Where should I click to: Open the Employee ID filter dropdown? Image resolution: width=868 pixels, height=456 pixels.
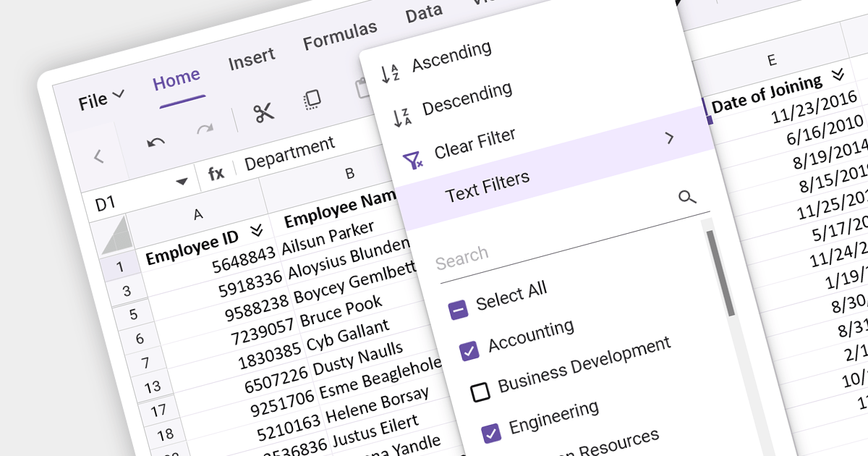(x=255, y=230)
